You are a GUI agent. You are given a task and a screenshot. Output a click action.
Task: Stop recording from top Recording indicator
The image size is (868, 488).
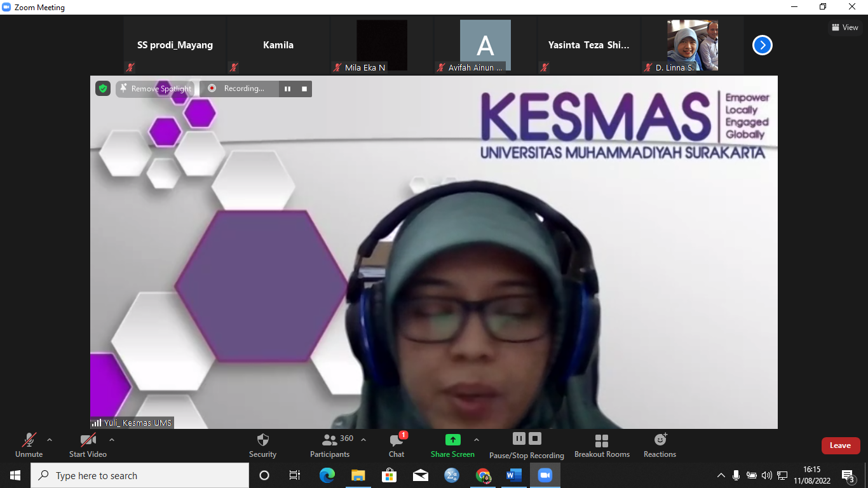coord(304,89)
